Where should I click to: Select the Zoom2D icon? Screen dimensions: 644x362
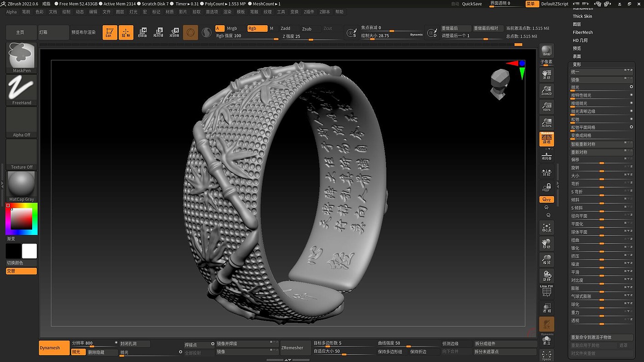pyautogui.click(x=546, y=90)
